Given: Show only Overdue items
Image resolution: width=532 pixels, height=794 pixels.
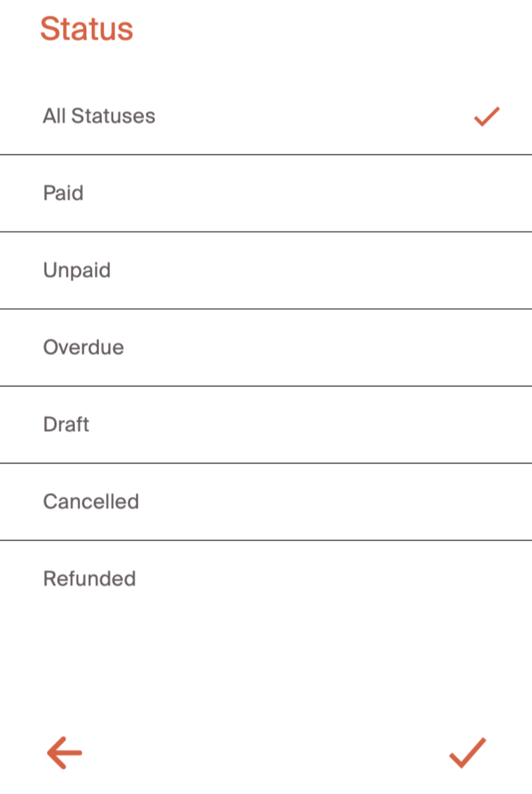Looking at the screenshot, I should [84, 347].
